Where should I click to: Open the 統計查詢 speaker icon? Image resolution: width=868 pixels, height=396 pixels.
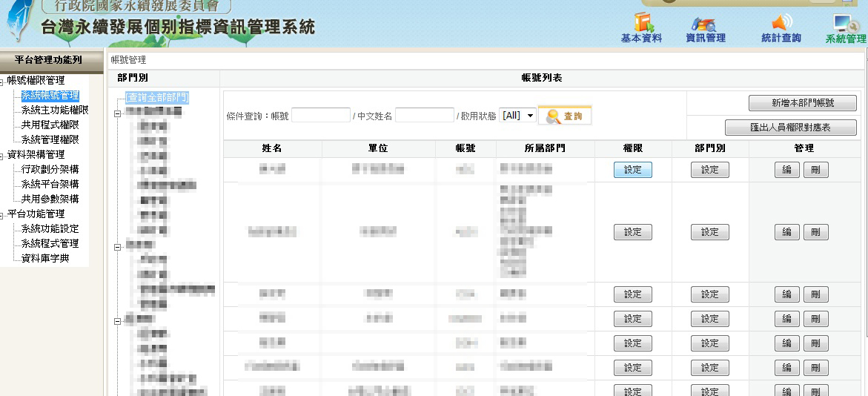click(781, 27)
